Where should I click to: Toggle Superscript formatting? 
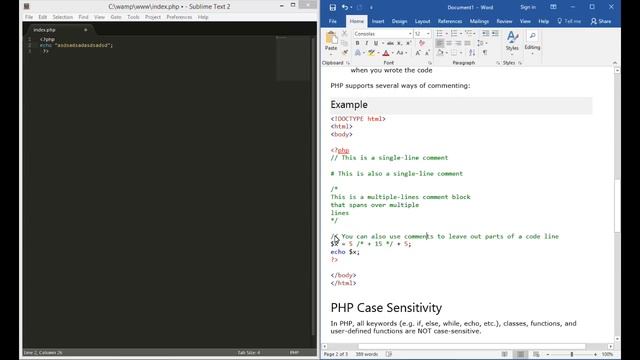coord(408,43)
